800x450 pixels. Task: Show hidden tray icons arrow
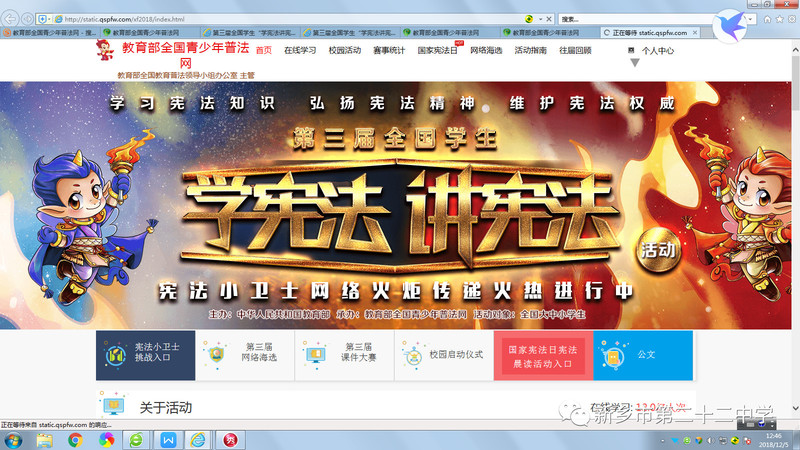[663, 440]
